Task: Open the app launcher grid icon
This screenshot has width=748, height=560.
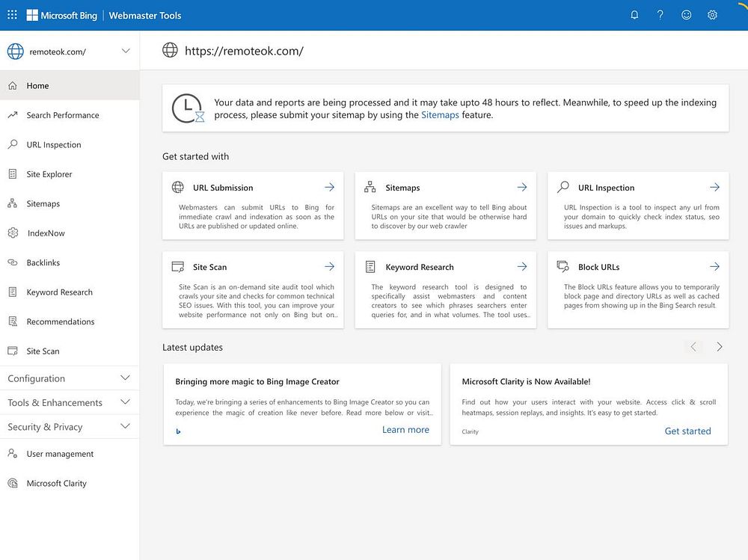Action: tap(13, 15)
